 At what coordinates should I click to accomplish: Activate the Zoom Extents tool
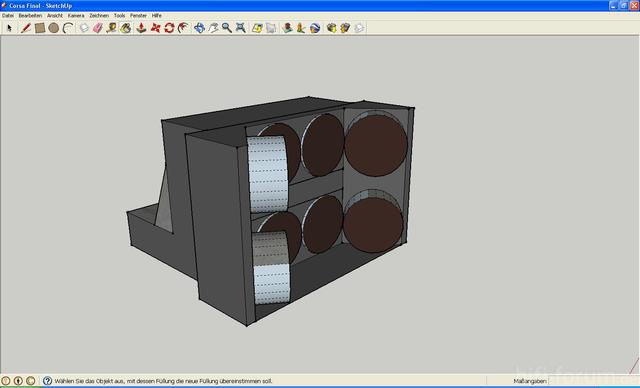[241, 28]
